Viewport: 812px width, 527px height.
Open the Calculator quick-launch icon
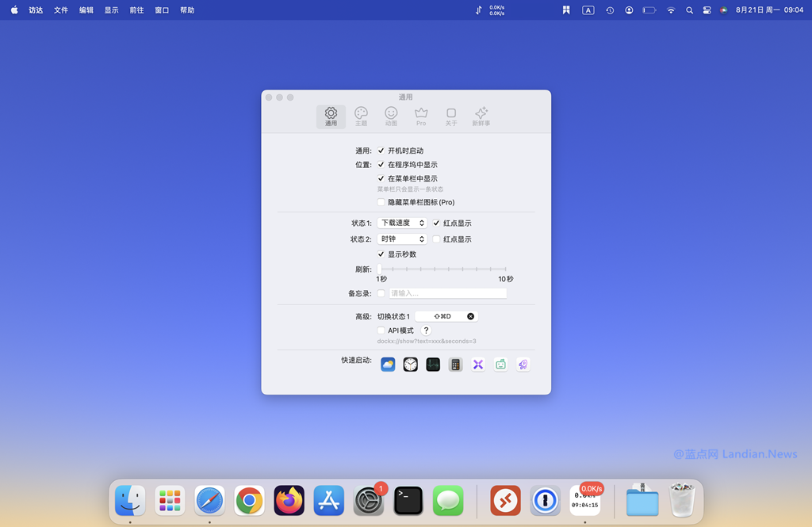click(455, 365)
